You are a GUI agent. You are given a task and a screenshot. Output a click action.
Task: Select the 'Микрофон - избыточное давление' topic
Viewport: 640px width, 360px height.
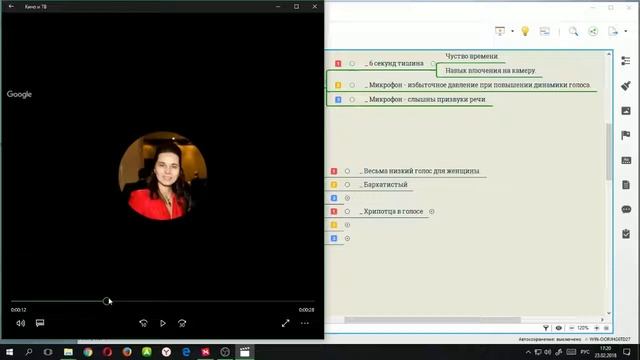[x=479, y=85]
